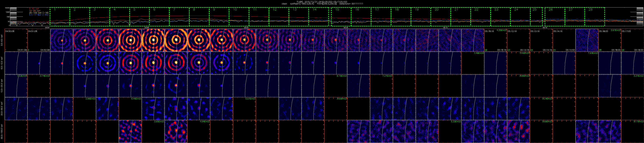644x143 pixels.
Task: Open leftmost 50.0-100.0 keV image with red blobs
Action: (130, 131)
